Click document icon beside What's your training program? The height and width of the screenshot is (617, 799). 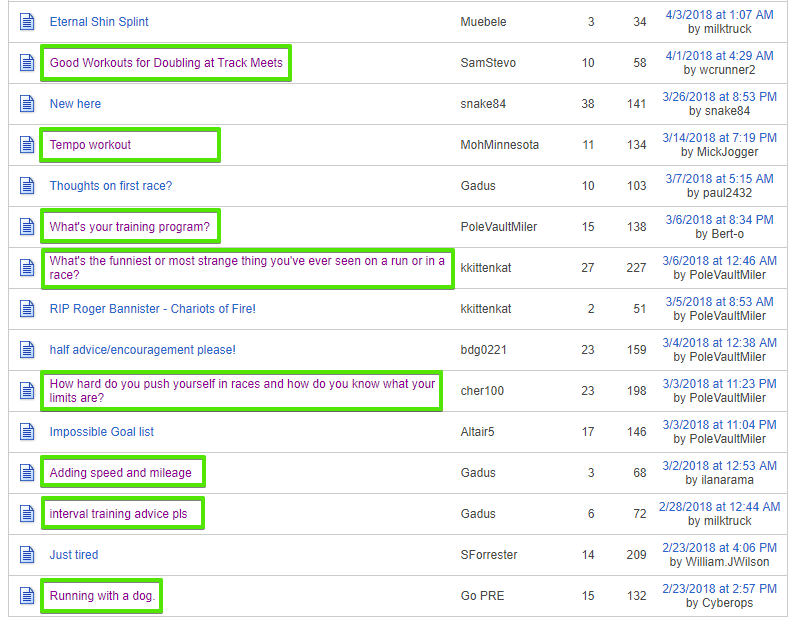click(27, 227)
